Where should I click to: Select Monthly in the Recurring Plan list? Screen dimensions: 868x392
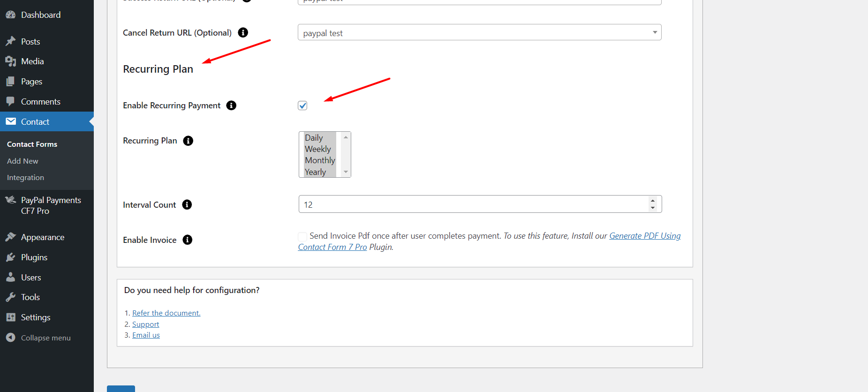click(320, 160)
